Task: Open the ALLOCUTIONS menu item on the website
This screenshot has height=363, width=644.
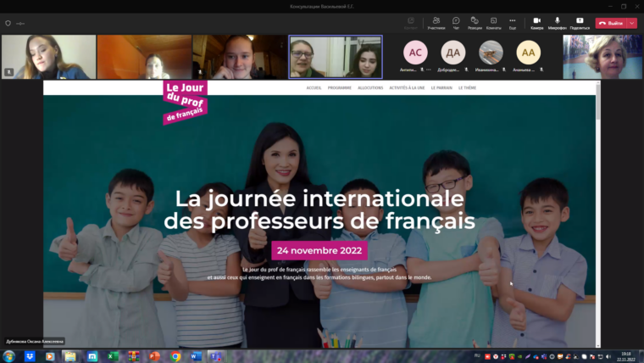Action: (370, 87)
